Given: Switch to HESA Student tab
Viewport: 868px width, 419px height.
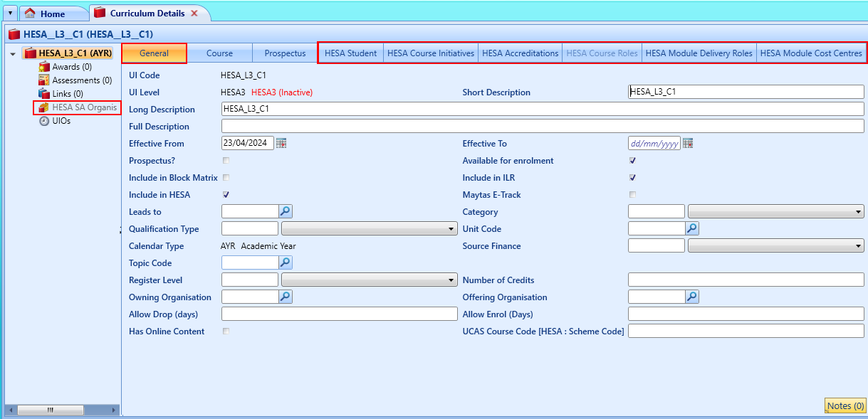Looking at the screenshot, I should [350, 53].
